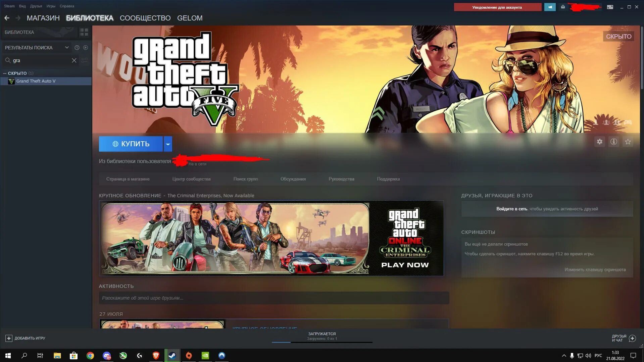
Task: Open game settings gear icon
Action: tap(600, 142)
